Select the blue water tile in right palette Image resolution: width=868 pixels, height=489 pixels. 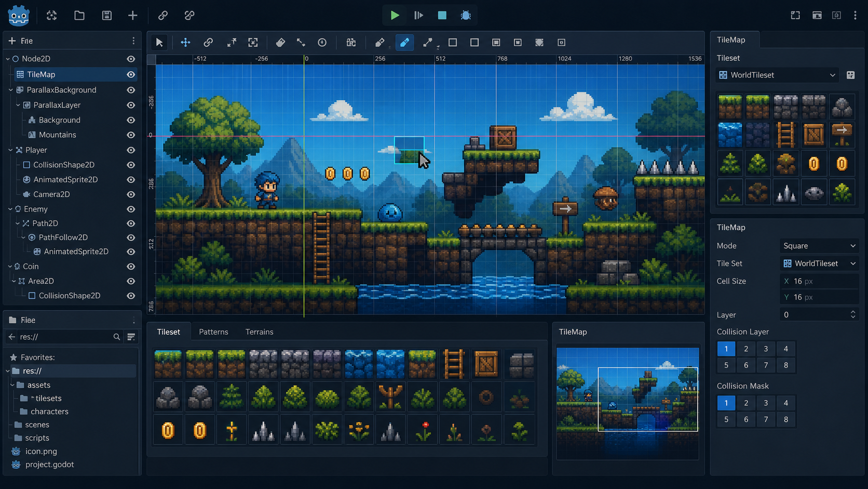point(730,134)
